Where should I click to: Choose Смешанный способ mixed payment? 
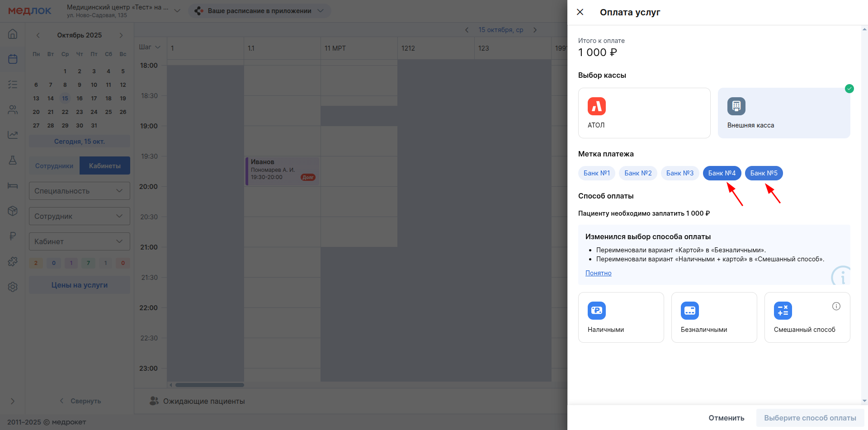click(807, 317)
